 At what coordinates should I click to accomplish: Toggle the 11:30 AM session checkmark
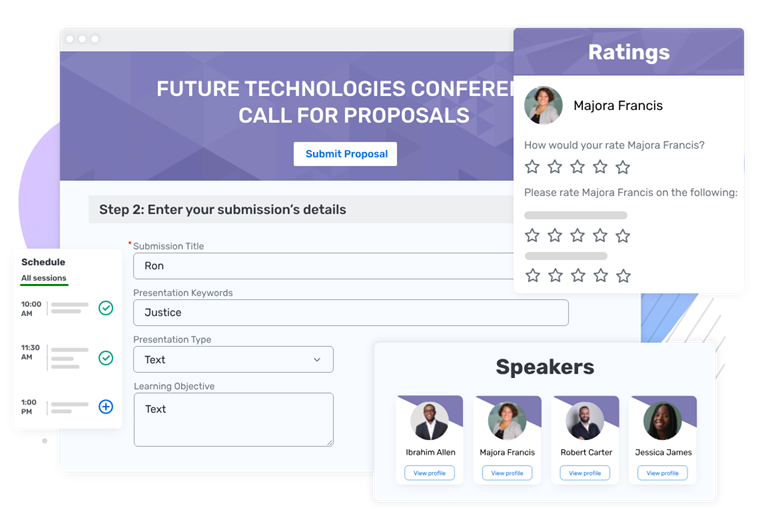tap(106, 357)
